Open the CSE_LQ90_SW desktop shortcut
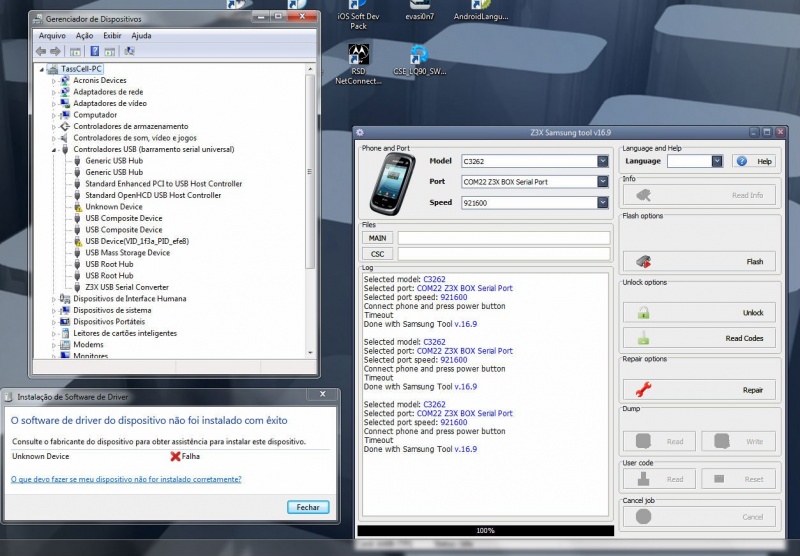This screenshot has width=800, height=556. [x=419, y=60]
